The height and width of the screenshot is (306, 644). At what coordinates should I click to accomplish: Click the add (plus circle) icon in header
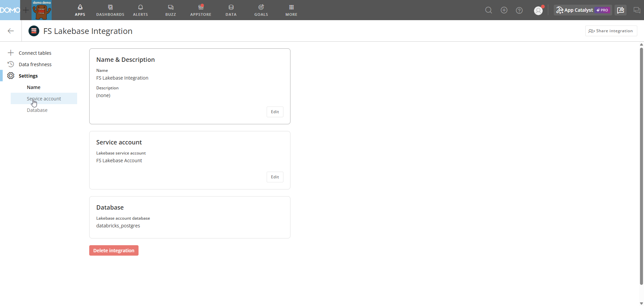click(x=504, y=10)
